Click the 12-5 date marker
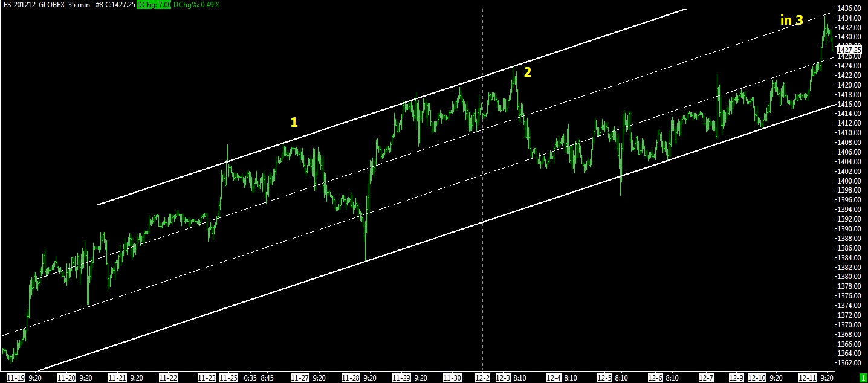This screenshot has width=868, height=383. pyautogui.click(x=605, y=378)
